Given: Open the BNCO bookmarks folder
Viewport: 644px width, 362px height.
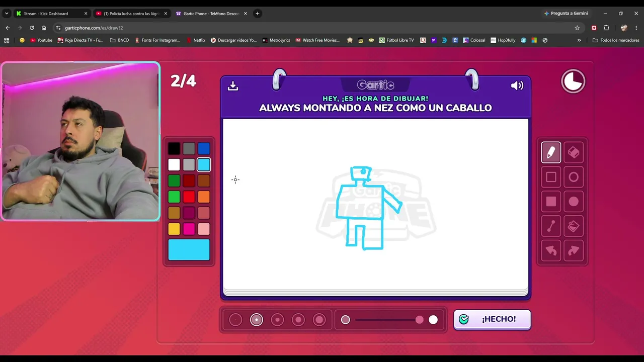Looking at the screenshot, I should (x=119, y=40).
